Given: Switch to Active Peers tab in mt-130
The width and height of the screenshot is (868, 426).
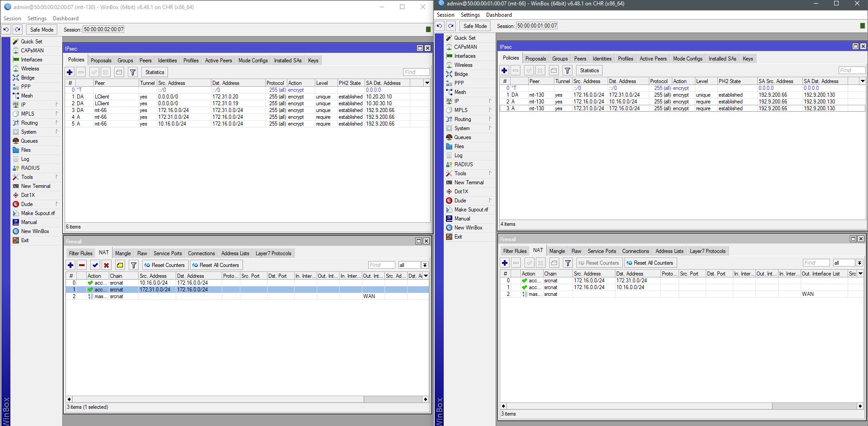Looking at the screenshot, I should [x=218, y=61].
